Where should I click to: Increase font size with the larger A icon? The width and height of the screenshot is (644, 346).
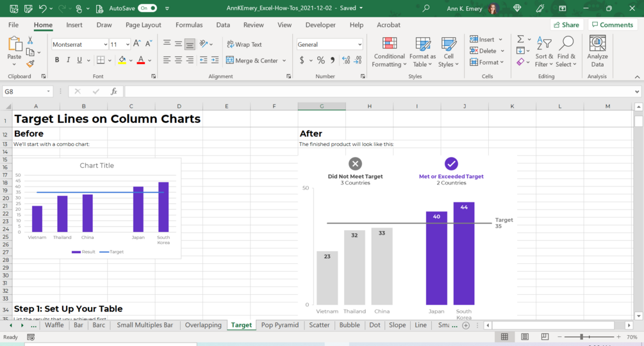pyautogui.click(x=137, y=44)
